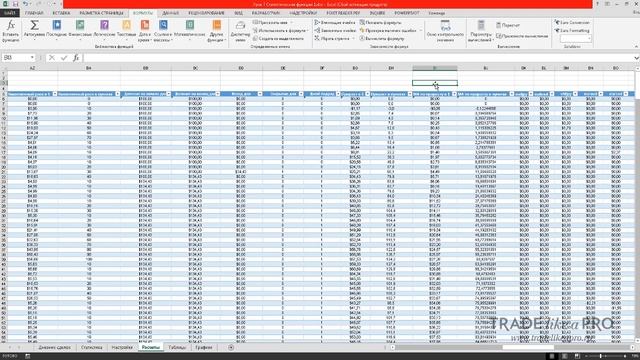Open the Вычислить формулу tool
The height and width of the screenshot is (360, 640).
click(x=382, y=38)
